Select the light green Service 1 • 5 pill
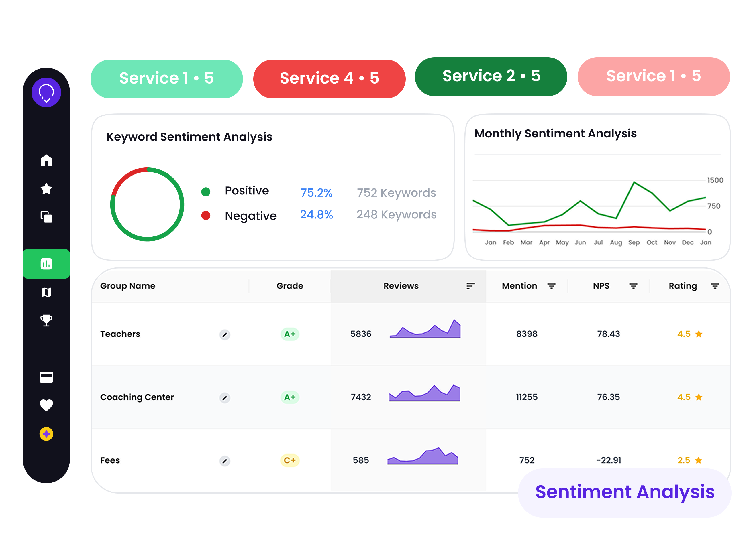Viewport: 753px width, 560px height. pyautogui.click(x=166, y=79)
